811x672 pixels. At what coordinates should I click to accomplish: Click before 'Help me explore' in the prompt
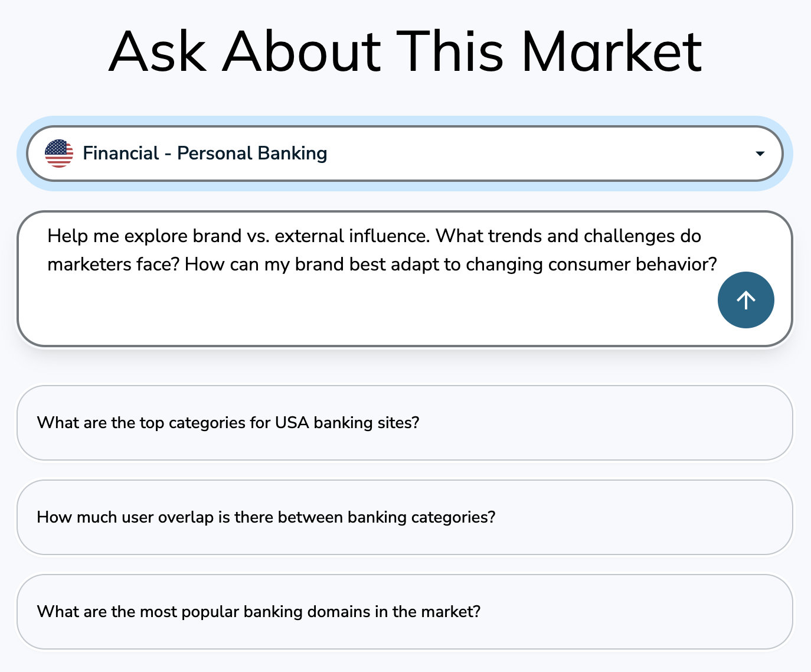(x=48, y=236)
